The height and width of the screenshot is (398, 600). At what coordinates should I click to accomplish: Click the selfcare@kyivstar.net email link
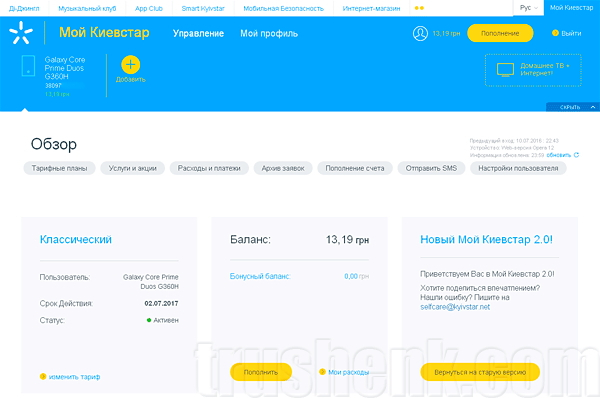point(455,307)
